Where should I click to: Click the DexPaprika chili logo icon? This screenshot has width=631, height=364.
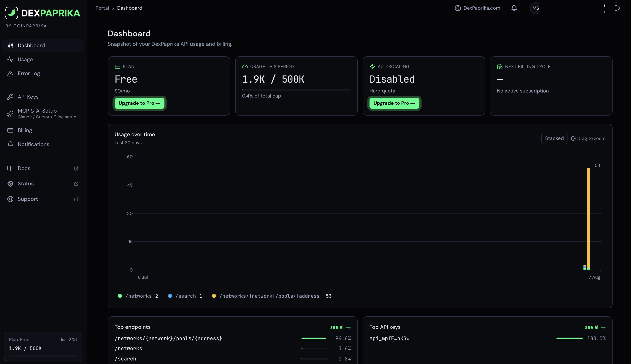tap(12, 13)
